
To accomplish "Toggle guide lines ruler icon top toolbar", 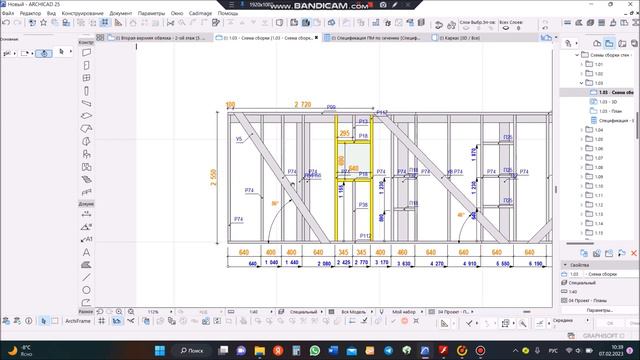I will click(118, 23).
